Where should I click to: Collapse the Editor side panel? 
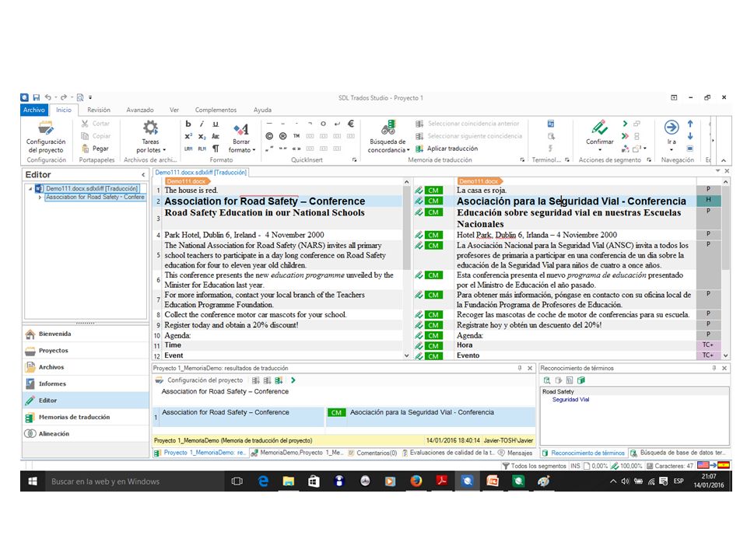point(143,175)
